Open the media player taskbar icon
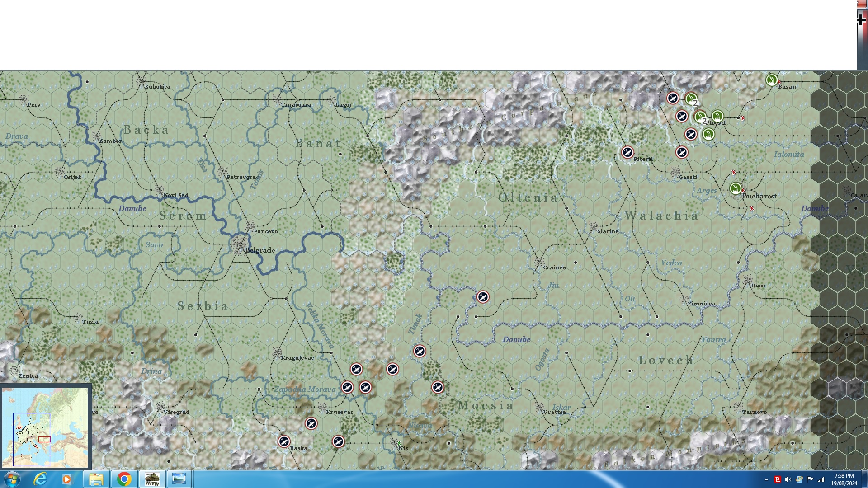This screenshot has width=868, height=488. point(67,479)
